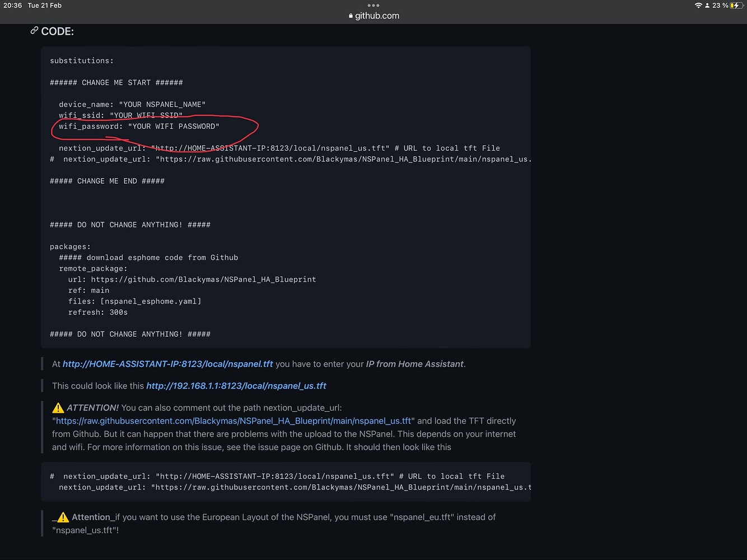The width and height of the screenshot is (747, 560).
Task: Click the warning icon before ATTENTION! text
Action: [x=58, y=408]
